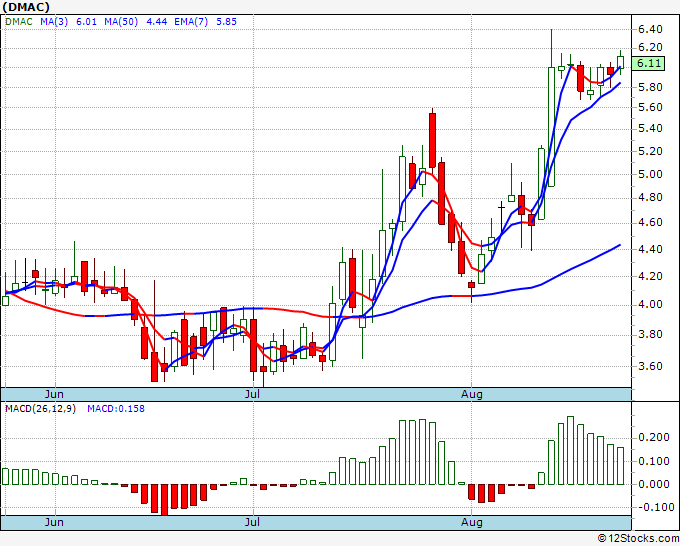The height and width of the screenshot is (546, 680).
Task: Click the MA(50) value 4.44
Action: 157,22
